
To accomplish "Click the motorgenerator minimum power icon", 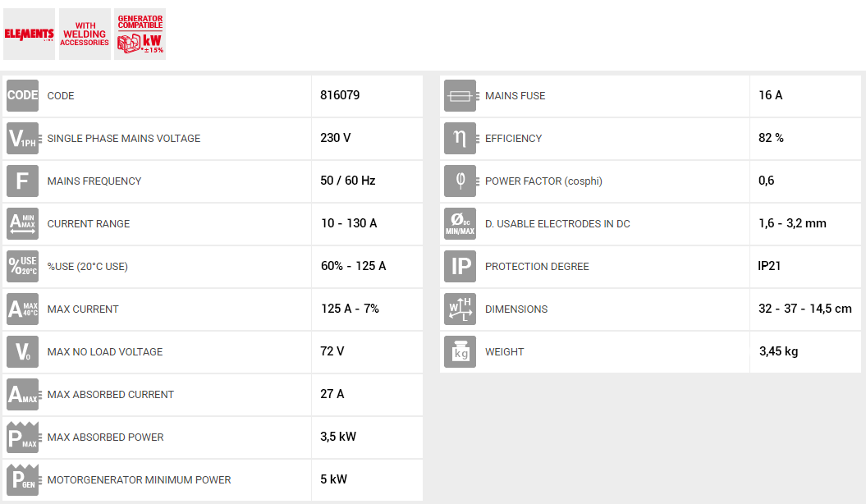I will [22, 479].
